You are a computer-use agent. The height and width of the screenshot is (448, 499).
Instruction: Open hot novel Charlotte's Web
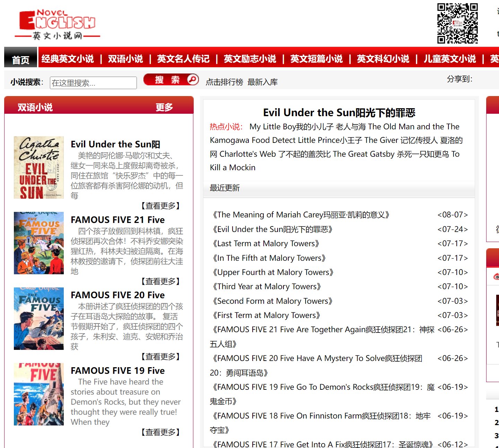(248, 154)
